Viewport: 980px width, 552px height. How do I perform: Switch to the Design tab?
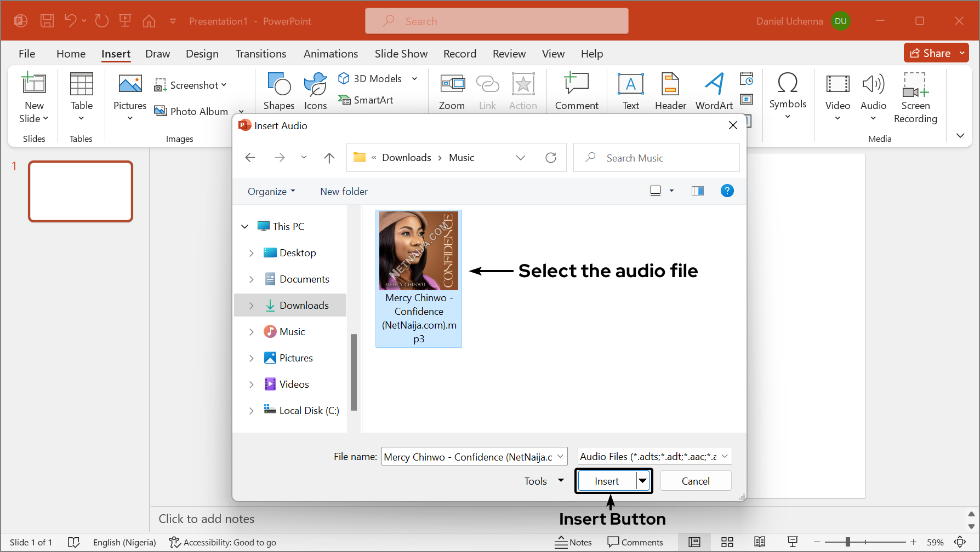coord(202,54)
